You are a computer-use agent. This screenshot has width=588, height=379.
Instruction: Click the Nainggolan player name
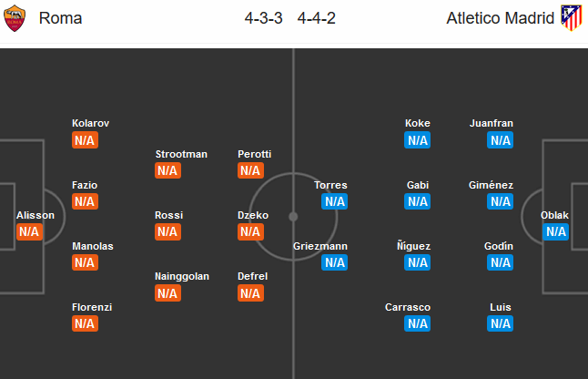pos(182,277)
